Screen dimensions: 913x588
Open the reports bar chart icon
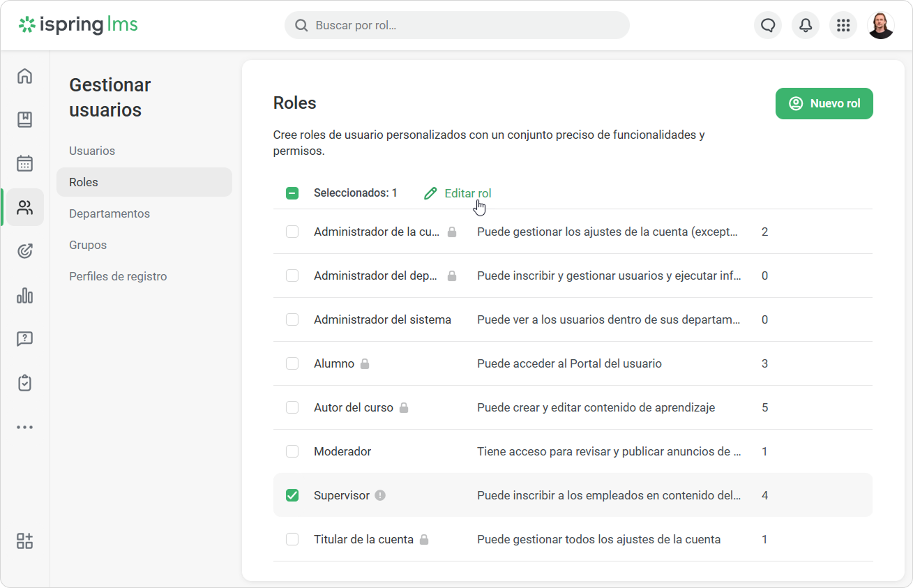coord(24,295)
